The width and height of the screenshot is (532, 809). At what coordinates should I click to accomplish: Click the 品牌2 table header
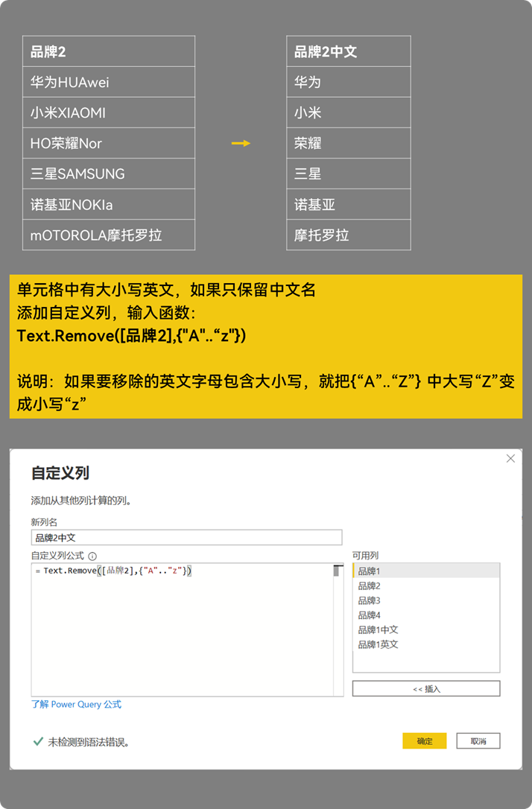click(x=109, y=51)
